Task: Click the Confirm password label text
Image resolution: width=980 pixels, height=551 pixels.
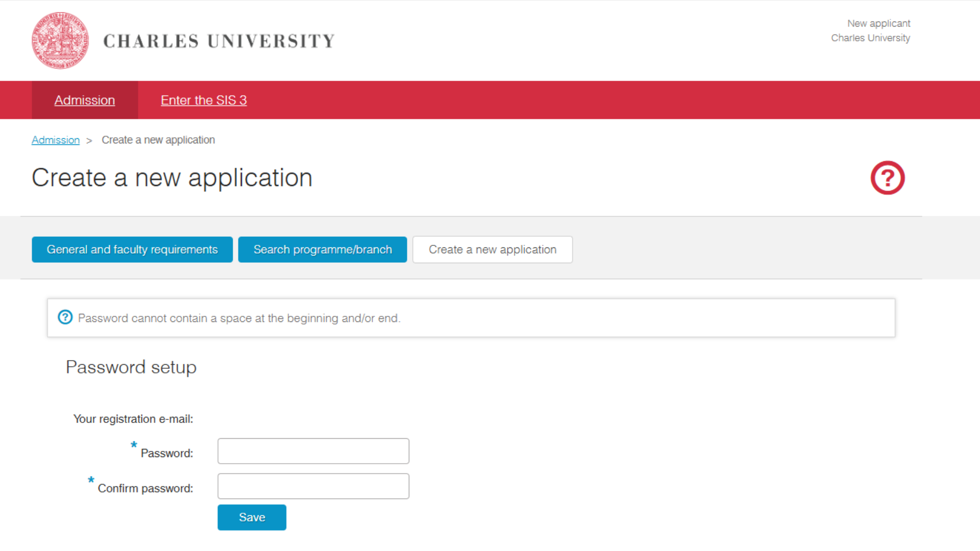Action: [145, 488]
